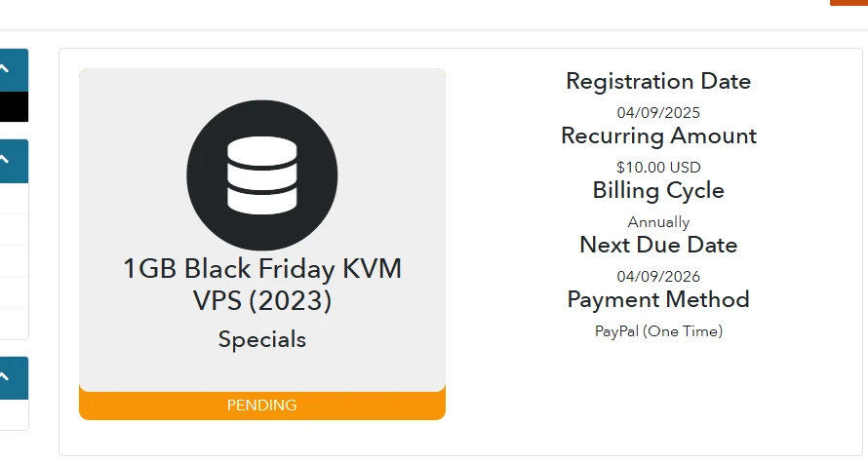Click the Billing Cycle heading
Viewport: 868px width, 463px height.
tap(658, 190)
